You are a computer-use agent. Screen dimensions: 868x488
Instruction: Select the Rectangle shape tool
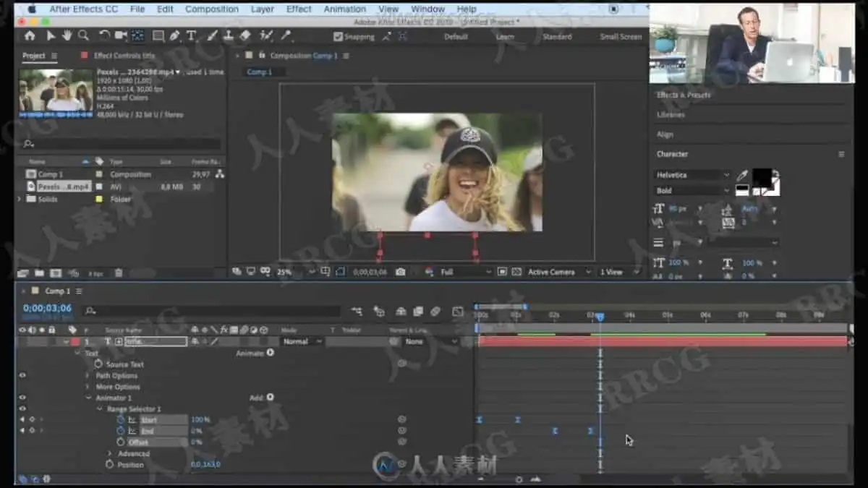[158, 35]
